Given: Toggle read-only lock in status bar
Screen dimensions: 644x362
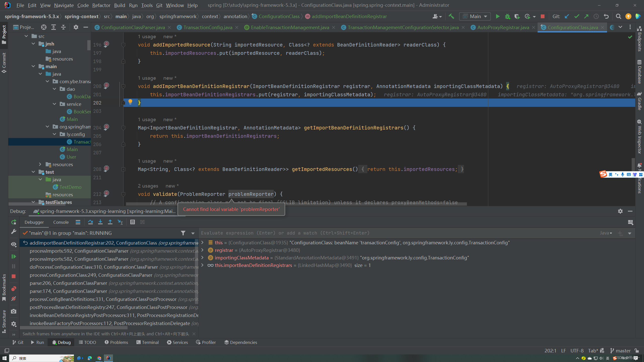Looking at the screenshot, I should coord(637,350).
